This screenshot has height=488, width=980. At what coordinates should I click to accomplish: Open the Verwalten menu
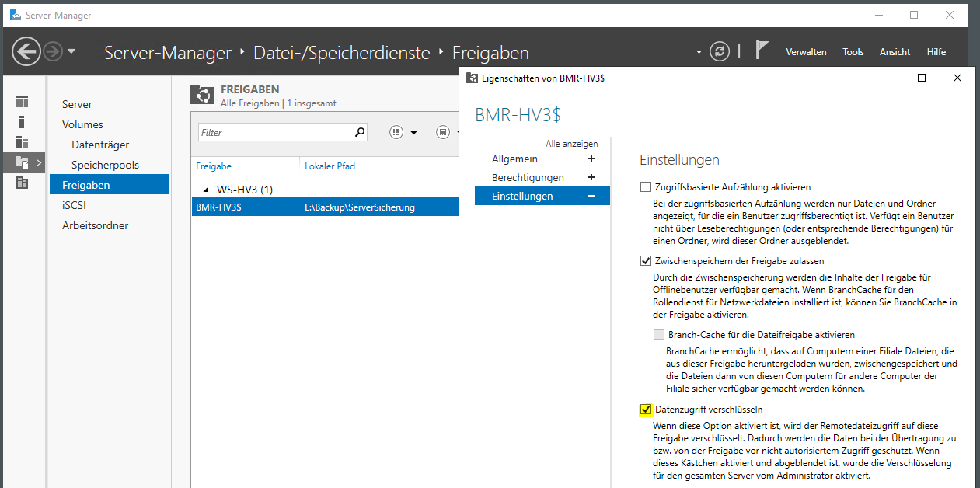(806, 52)
